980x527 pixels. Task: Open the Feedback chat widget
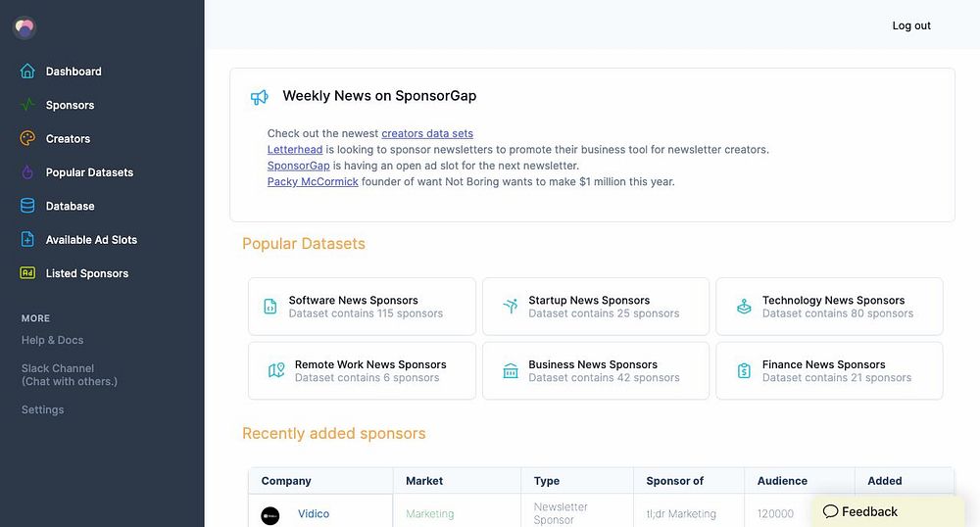860,511
